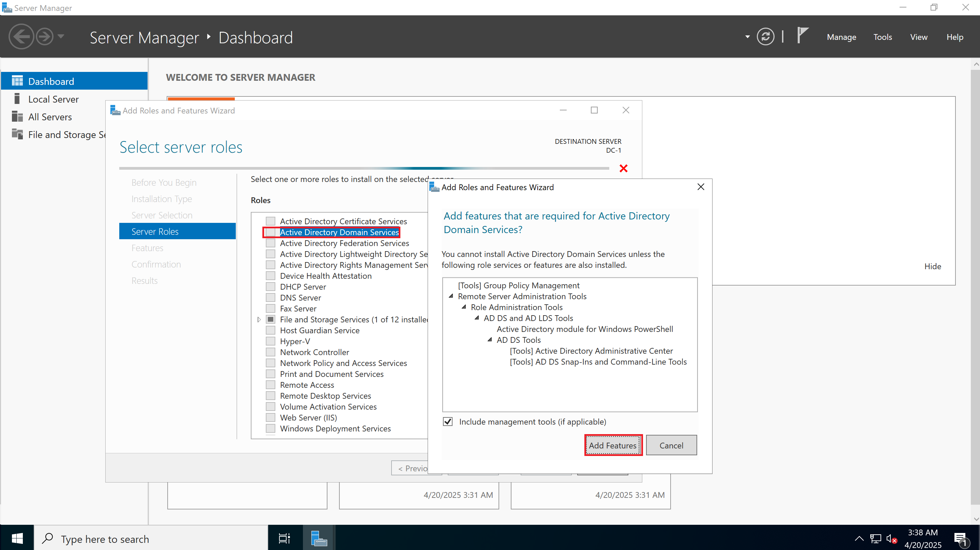Click Hide link on welcome panel
This screenshot has width=980, height=550.
pos(932,266)
